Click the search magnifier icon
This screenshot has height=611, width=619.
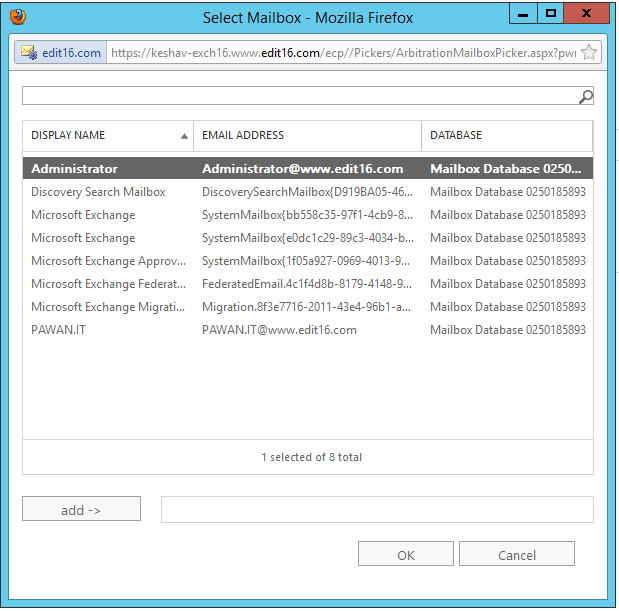tap(586, 96)
